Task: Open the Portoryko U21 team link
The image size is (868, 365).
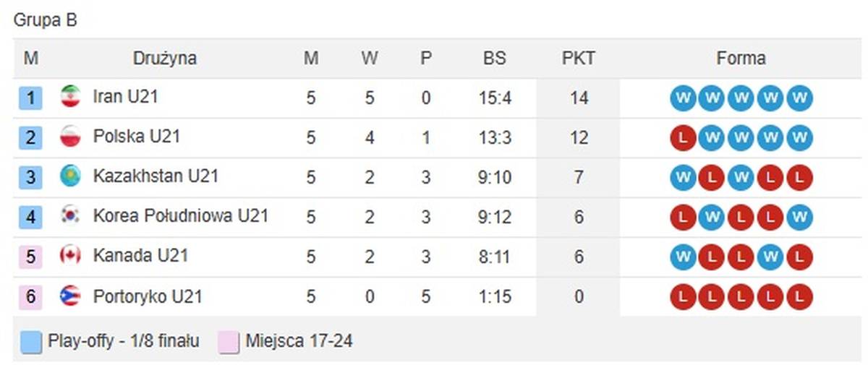Action: [147, 296]
